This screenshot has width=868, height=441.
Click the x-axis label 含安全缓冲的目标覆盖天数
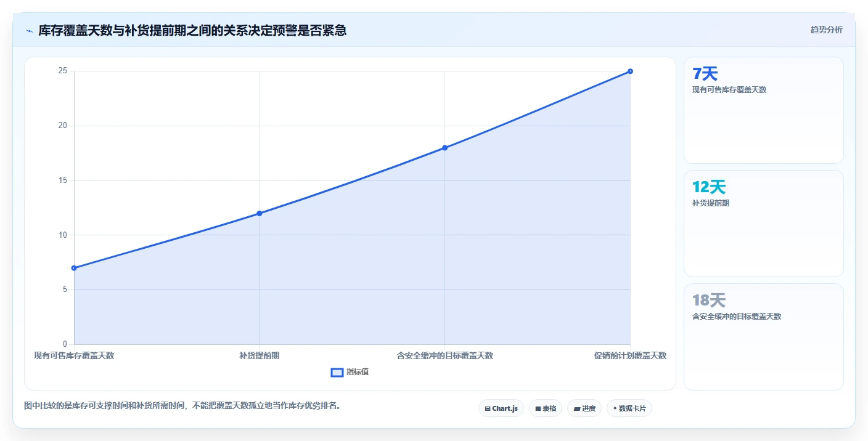pos(445,355)
